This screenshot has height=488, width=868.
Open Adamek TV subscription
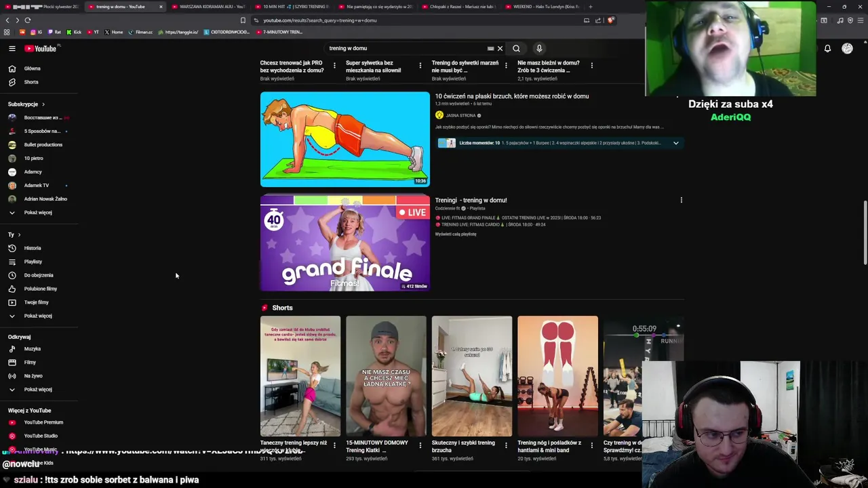click(x=37, y=186)
